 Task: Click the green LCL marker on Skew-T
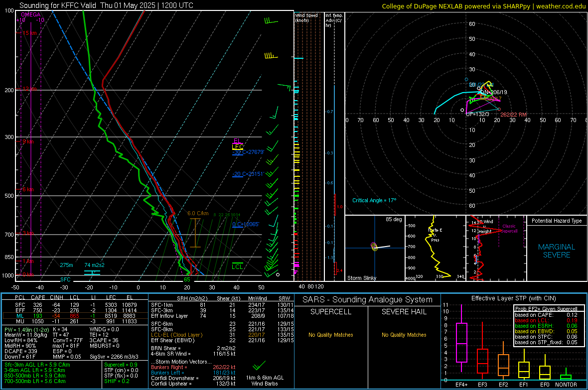(x=237, y=266)
